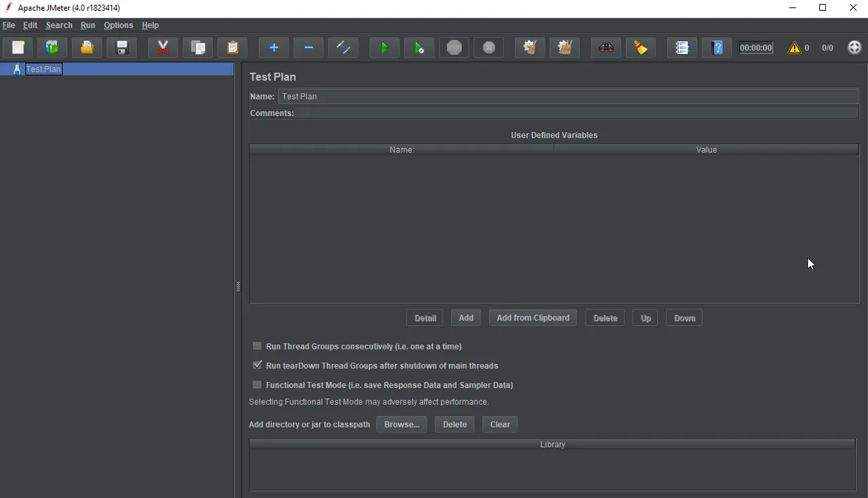Screen dimensions: 868x498
Task: Toggle enable/disable element icon
Action: 343,47
